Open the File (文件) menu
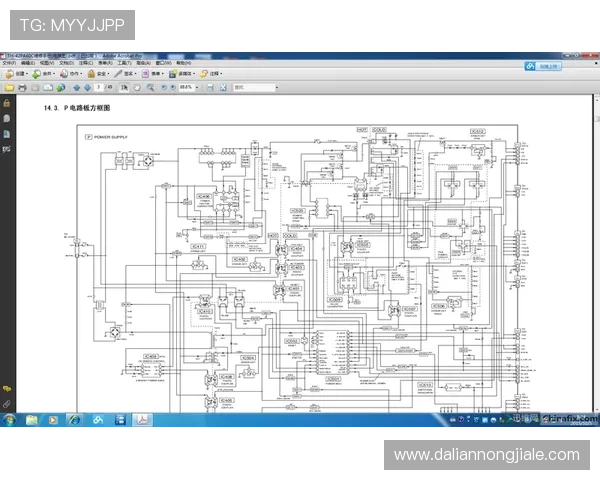This screenshot has height=480, width=600. tap(7, 63)
